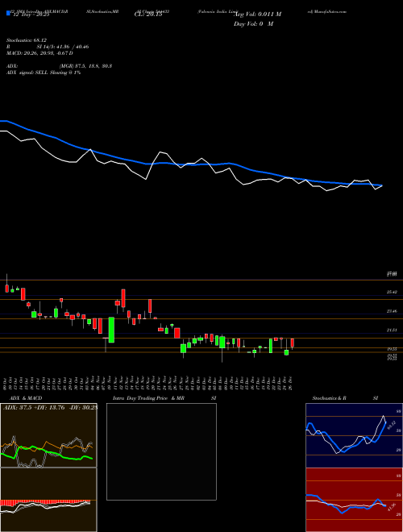Click the 21.51 price axis label
The image size is (403, 532).
[392, 330]
